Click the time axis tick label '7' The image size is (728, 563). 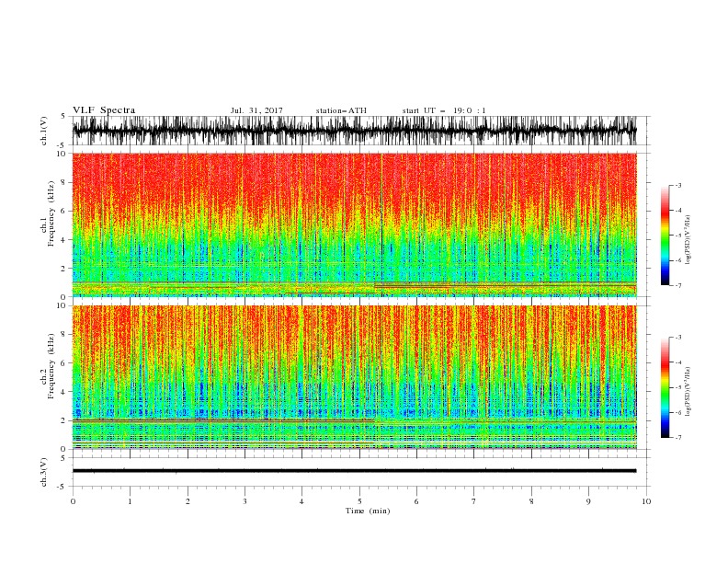[x=474, y=501]
